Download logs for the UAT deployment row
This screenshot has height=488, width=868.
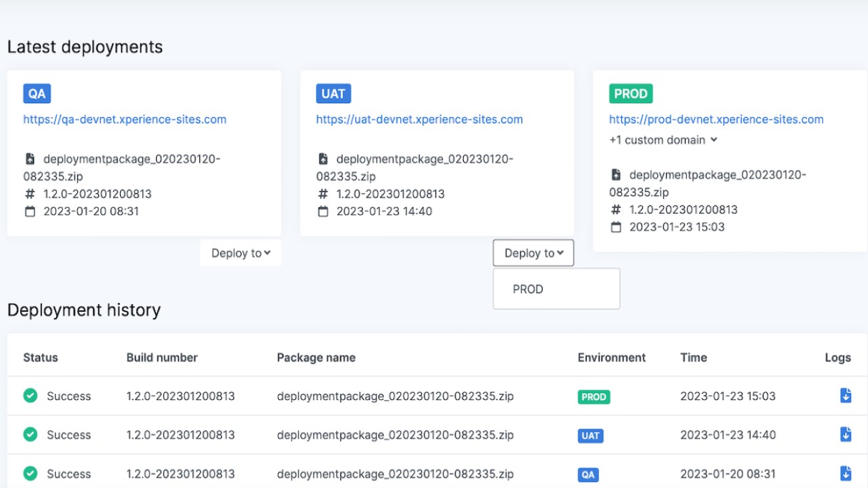pyautogui.click(x=846, y=434)
